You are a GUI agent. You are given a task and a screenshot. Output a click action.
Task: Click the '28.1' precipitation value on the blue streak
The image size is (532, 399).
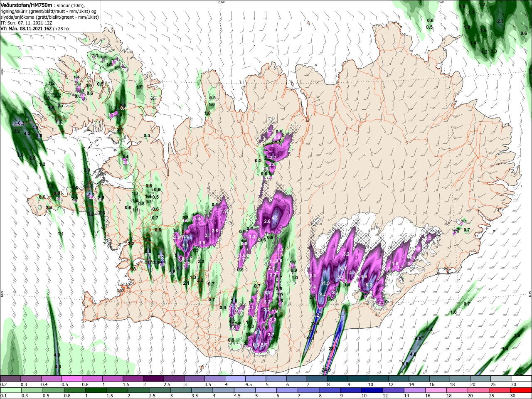(x=333, y=349)
